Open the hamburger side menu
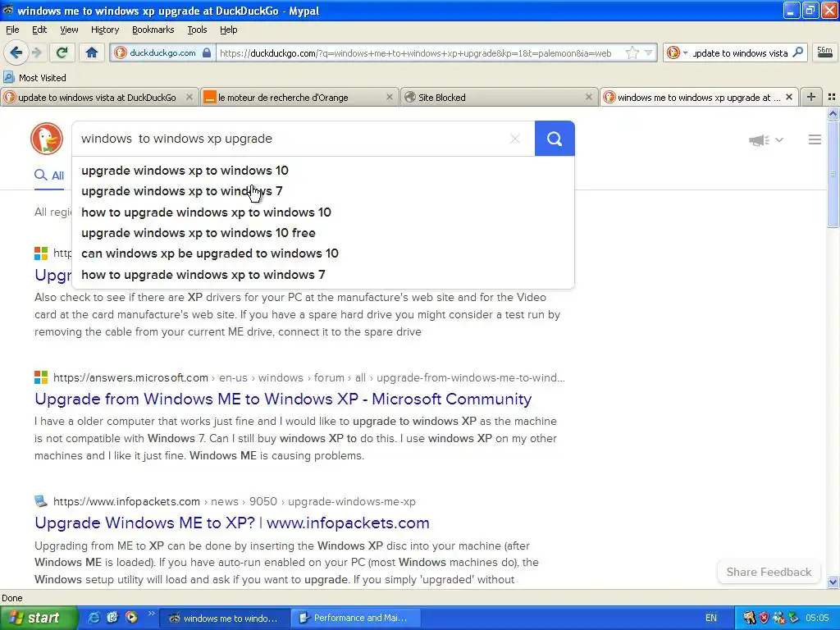The image size is (840, 630). pyautogui.click(x=815, y=139)
